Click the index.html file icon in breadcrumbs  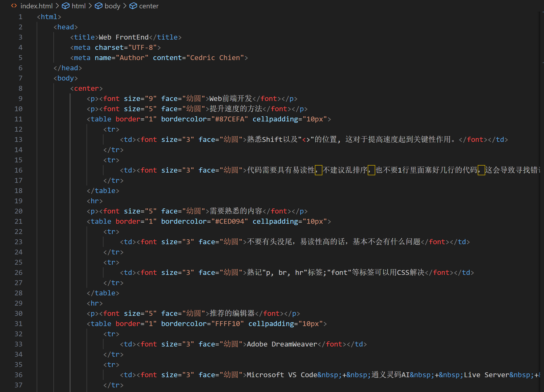(14, 6)
